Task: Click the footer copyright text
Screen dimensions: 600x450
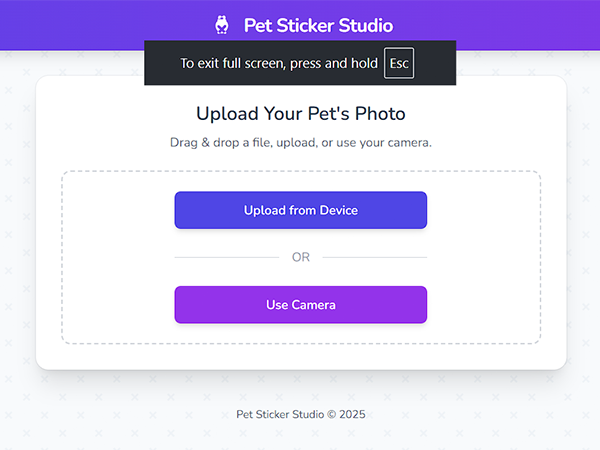Action: pyautogui.click(x=301, y=414)
